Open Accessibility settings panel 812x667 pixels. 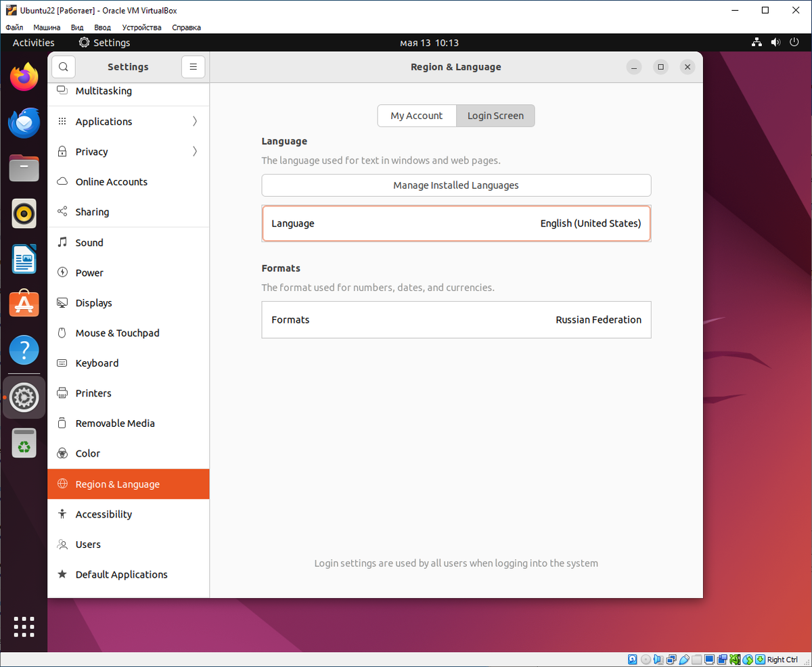click(129, 514)
